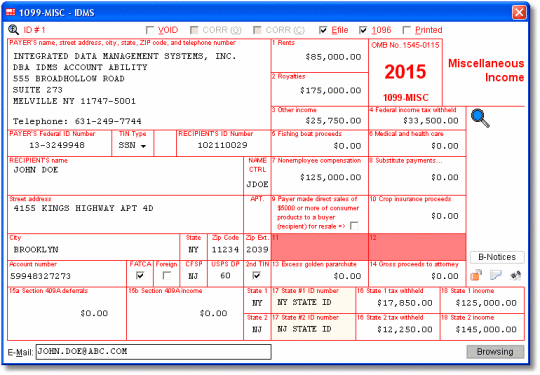Open the notes icon below B-Notices
The width and height of the screenshot is (540, 375).
click(496, 275)
